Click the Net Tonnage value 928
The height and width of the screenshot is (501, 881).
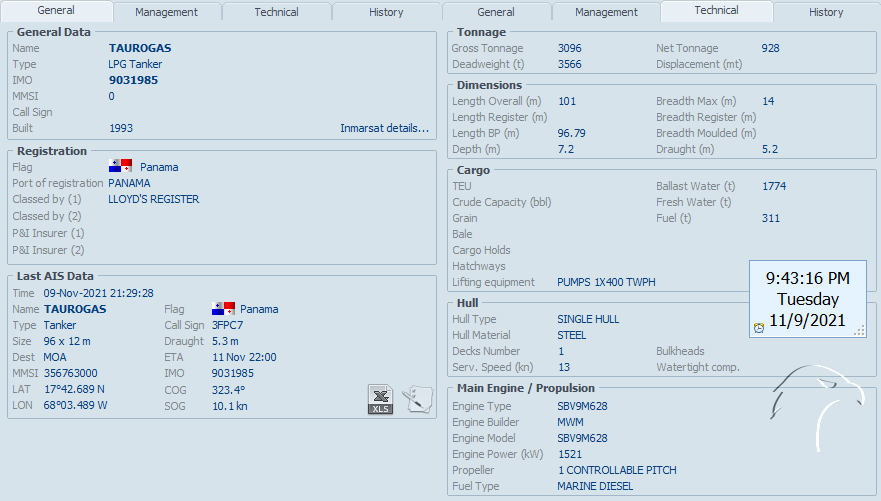point(770,48)
